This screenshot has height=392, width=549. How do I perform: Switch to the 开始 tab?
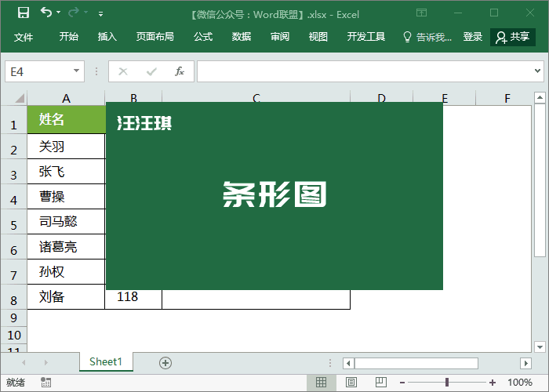point(69,36)
